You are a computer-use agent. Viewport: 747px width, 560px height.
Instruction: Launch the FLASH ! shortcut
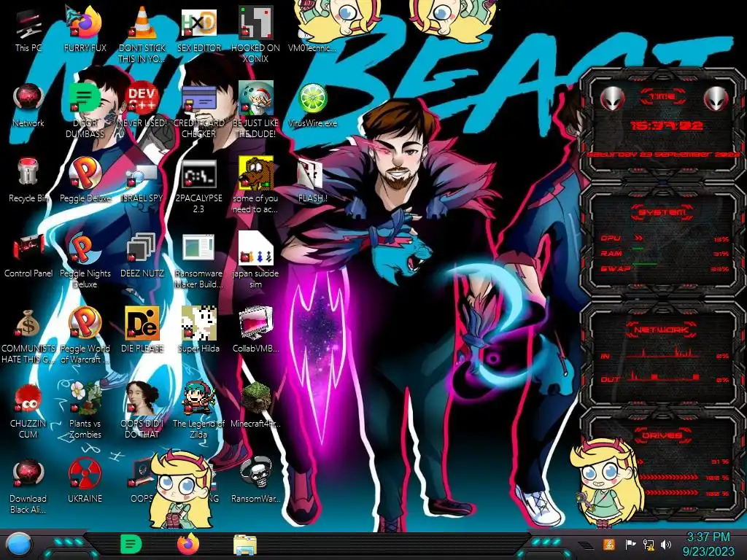coord(312,181)
